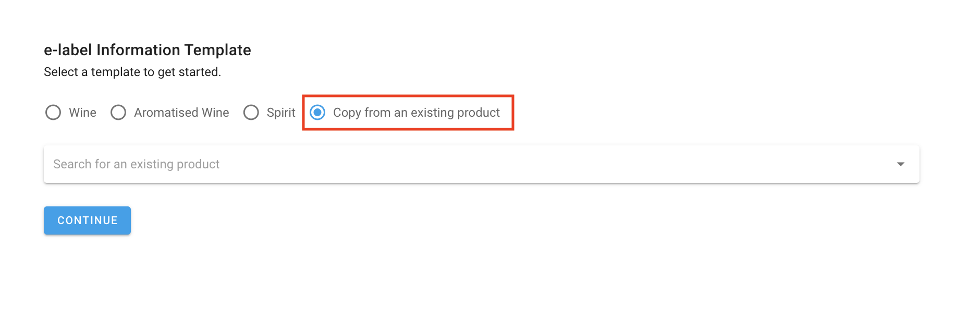
Task: Click the word "Information" in the heading
Action: tap(138, 50)
